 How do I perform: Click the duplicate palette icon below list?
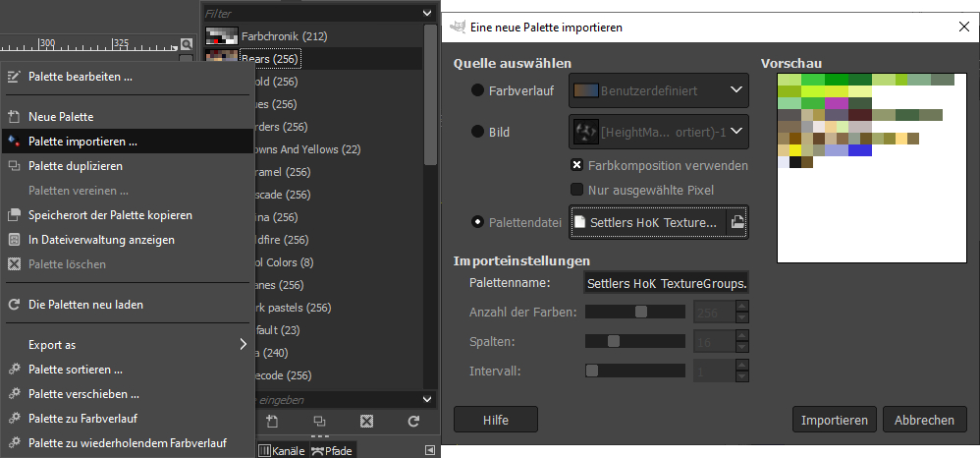(x=319, y=422)
